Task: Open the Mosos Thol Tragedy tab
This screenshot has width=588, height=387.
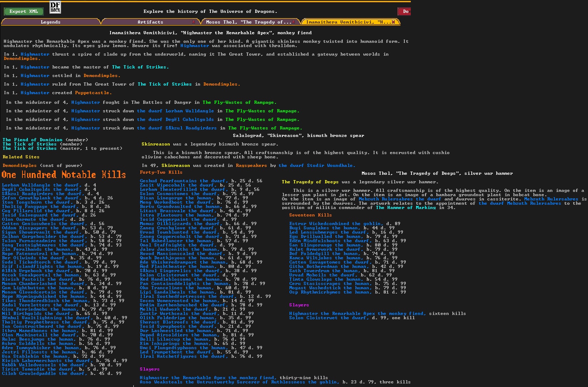Action: click(249, 22)
